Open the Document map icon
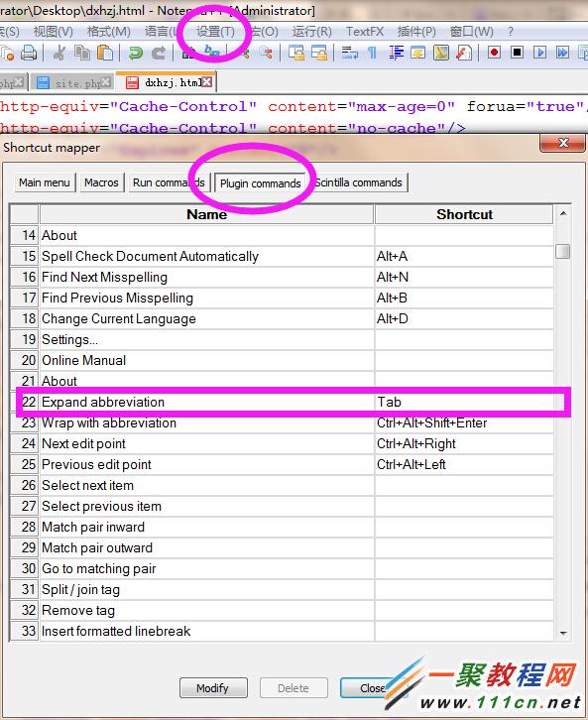 pos(441,53)
